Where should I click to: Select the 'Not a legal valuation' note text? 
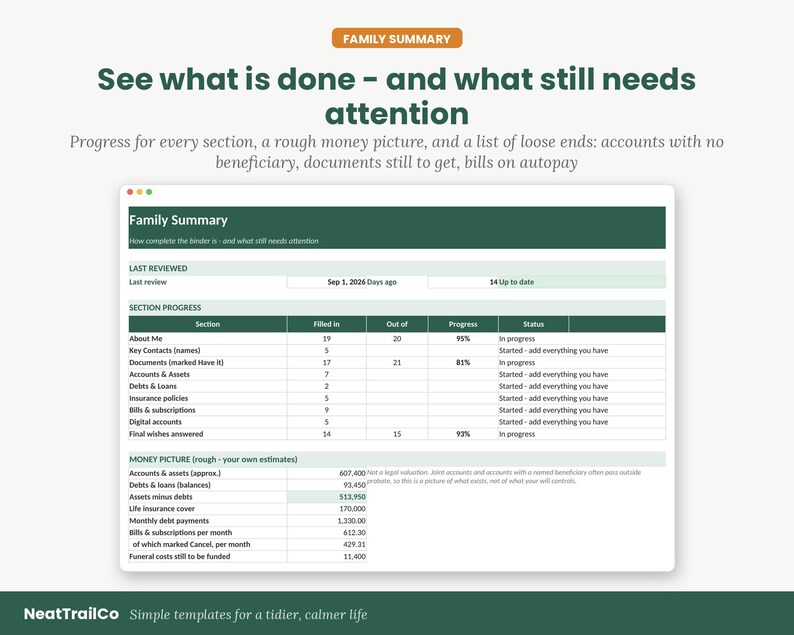point(504,477)
